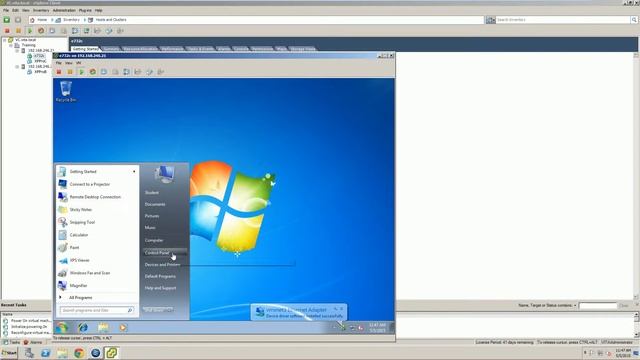
Task: Click vSphere Client icon on host taskbar
Action: (x=111, y=353)
